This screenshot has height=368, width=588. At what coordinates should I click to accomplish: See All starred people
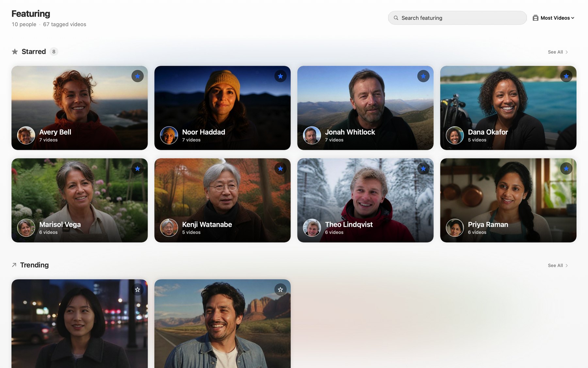pyautogui.click(x=558, y=52)
